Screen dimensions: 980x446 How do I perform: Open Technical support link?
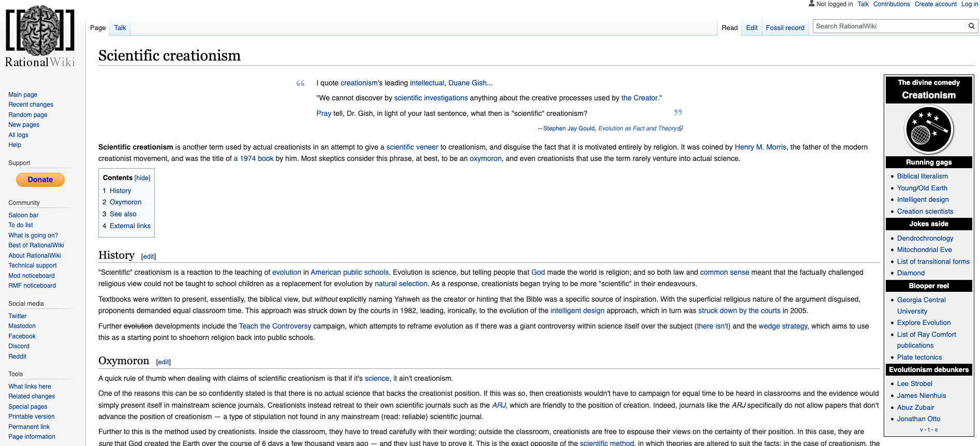point(33,265)
